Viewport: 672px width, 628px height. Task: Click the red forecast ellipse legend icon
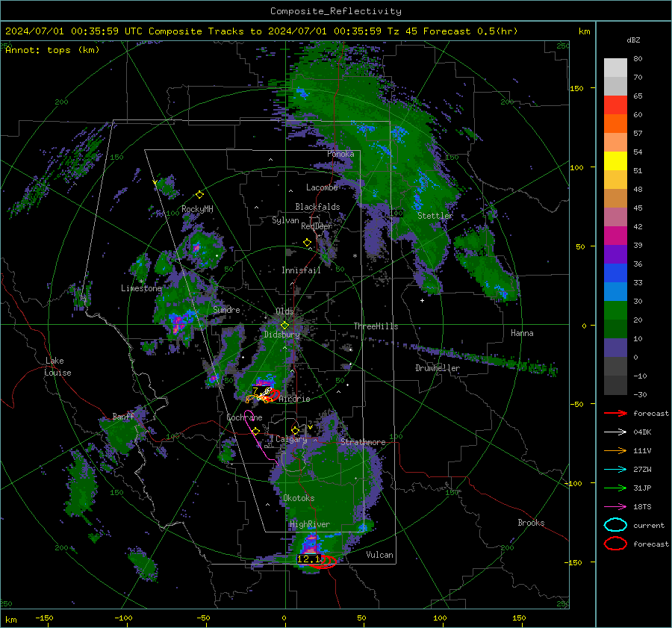(x=615, y=544)
